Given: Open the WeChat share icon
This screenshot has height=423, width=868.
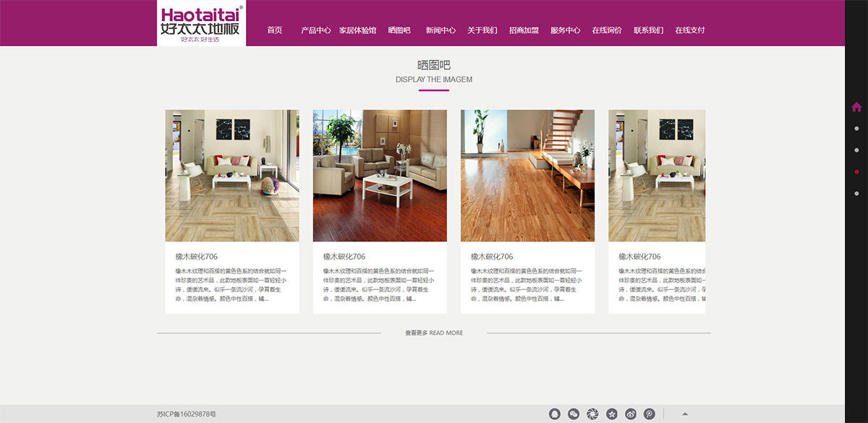Looking at the screenshot, I should (x=574, y=414).
